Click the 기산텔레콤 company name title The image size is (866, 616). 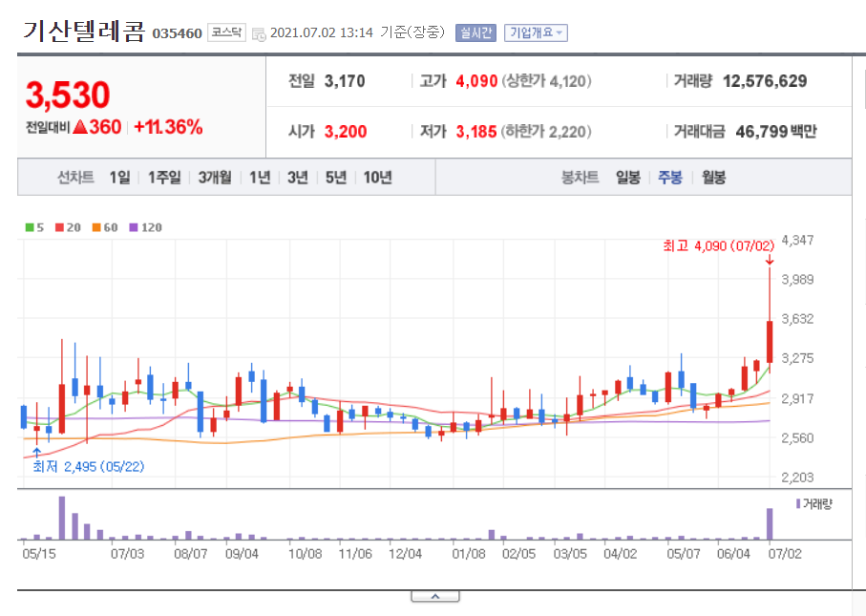coord(84,31)
